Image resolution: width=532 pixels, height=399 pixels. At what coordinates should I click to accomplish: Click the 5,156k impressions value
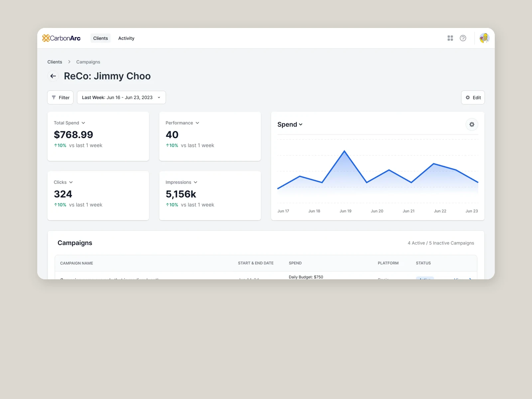181,194
